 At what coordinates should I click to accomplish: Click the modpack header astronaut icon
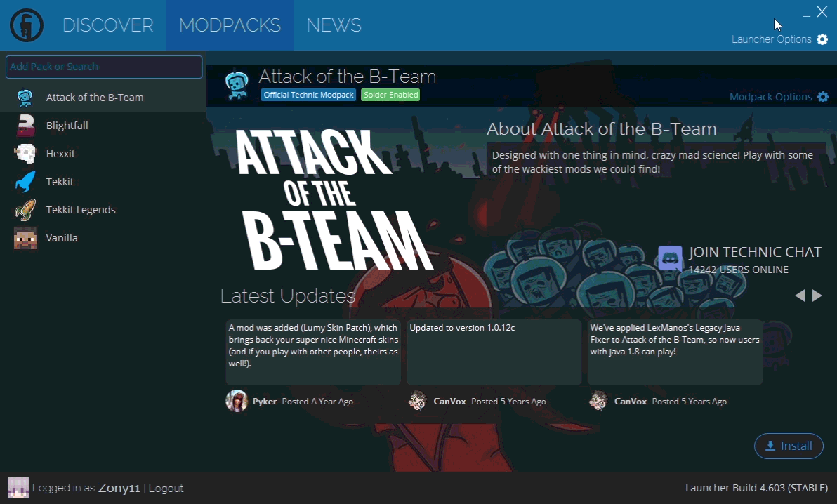237,86
